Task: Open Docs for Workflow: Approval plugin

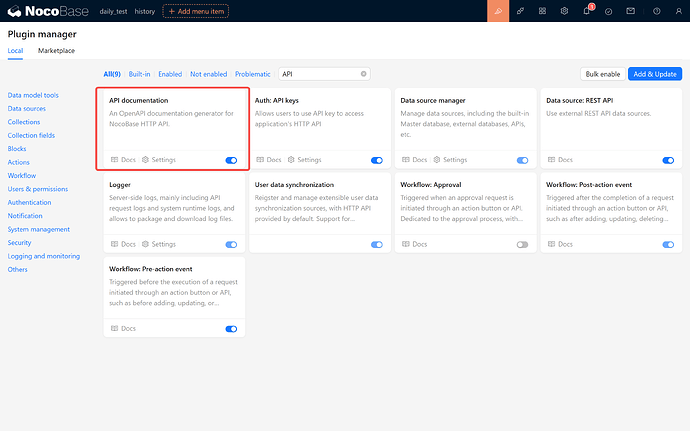Action: pyautogui.click(x=415, y=244)
